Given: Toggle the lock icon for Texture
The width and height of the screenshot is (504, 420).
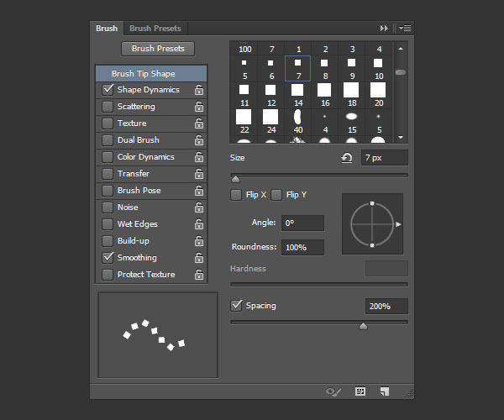Looking at the screenshot, I should click(199, 123).
